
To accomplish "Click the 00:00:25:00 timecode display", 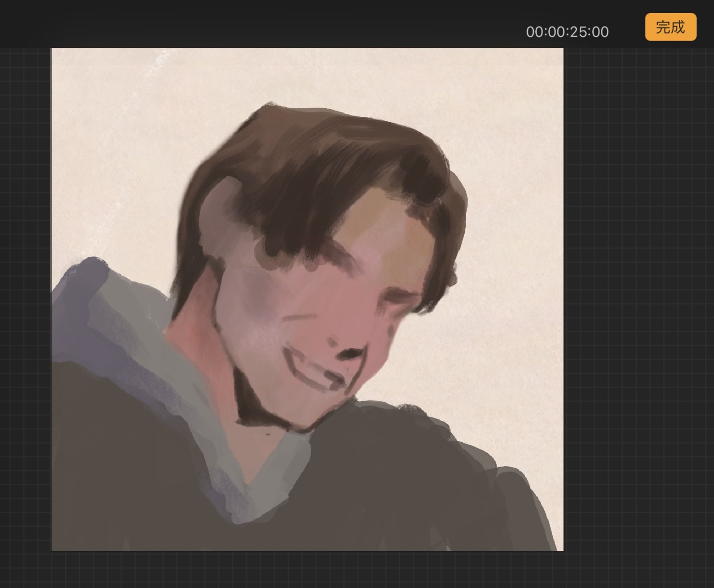I will click(567, 32).
